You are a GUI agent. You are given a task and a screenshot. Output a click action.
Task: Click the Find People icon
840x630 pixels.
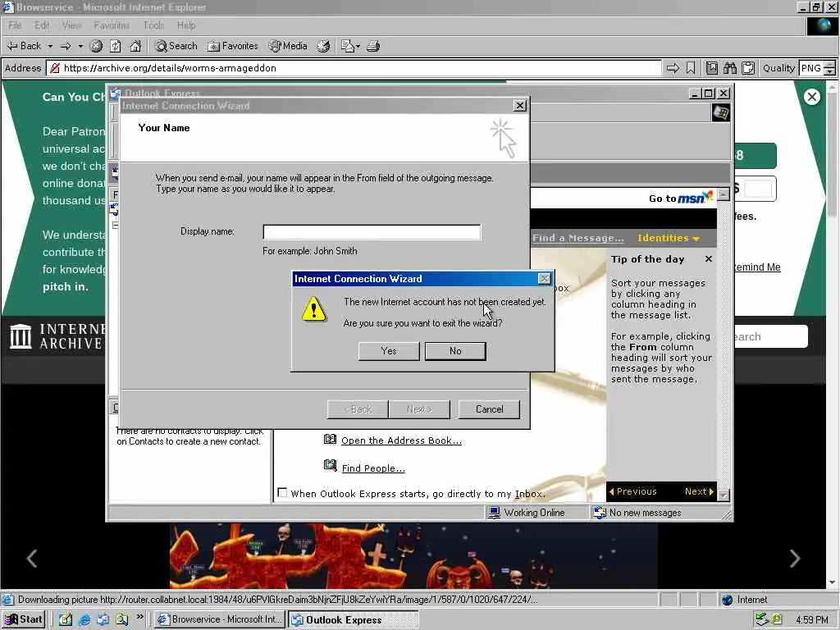(330, 466)
